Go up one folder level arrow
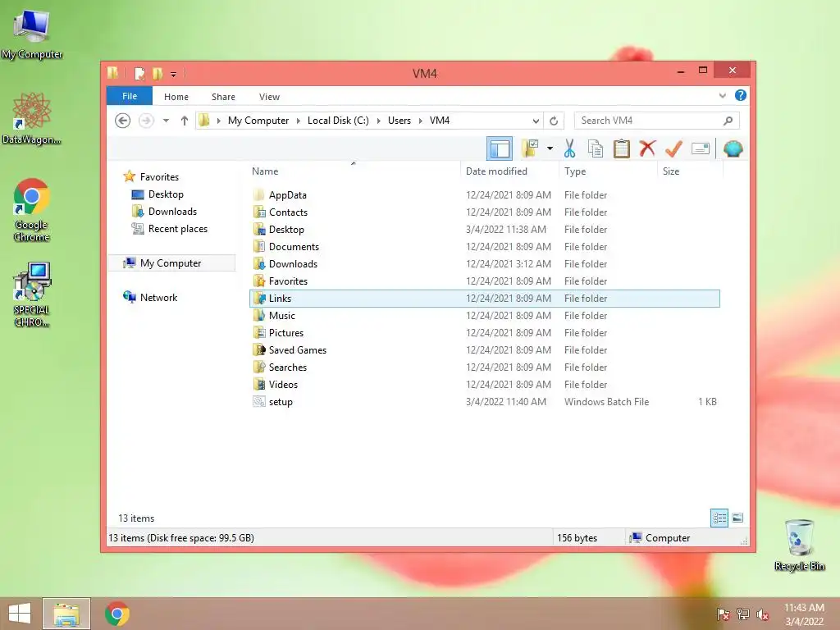The height and width of the screenshot is (630, 840). point(185,121)
